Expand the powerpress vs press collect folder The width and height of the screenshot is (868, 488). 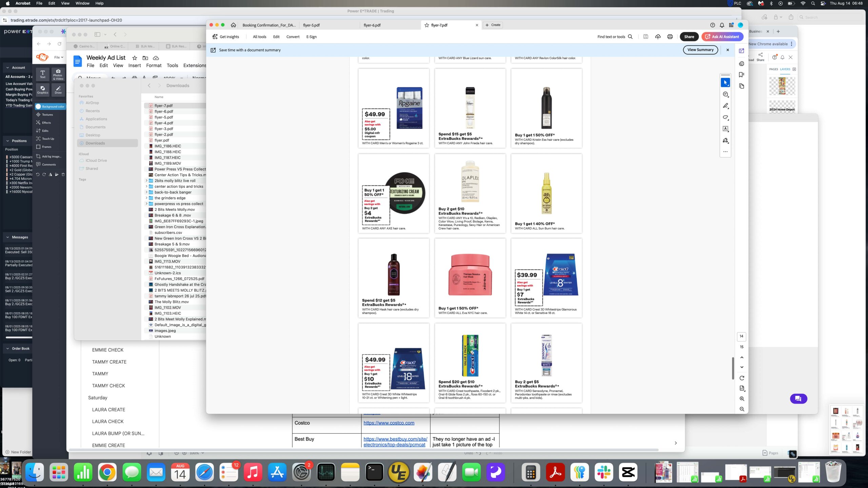[x=146, y=204]
